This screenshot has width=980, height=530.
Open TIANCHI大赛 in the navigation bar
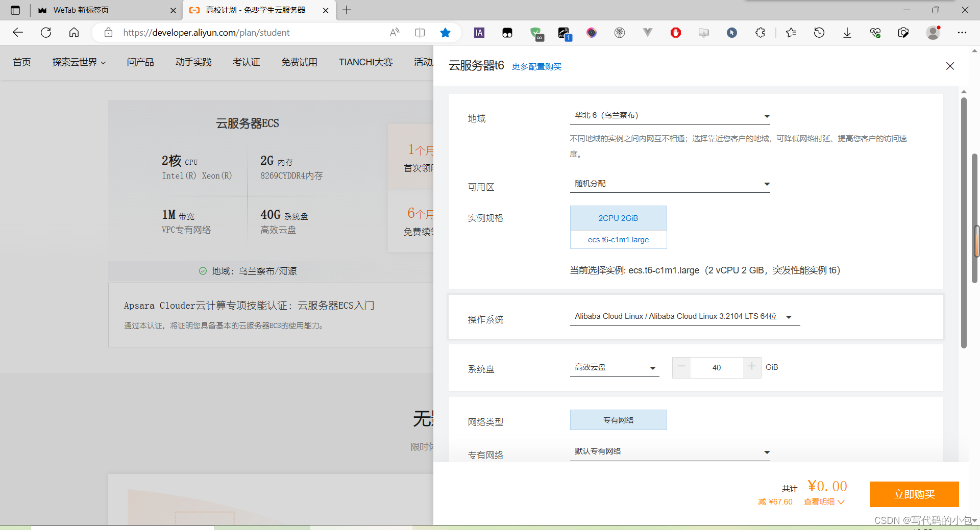(x=366, y=62)
